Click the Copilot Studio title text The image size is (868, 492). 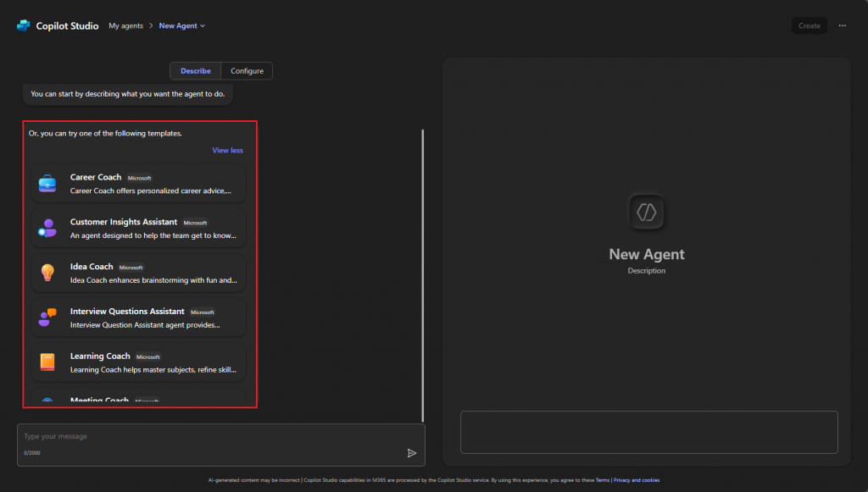point(67,26)
